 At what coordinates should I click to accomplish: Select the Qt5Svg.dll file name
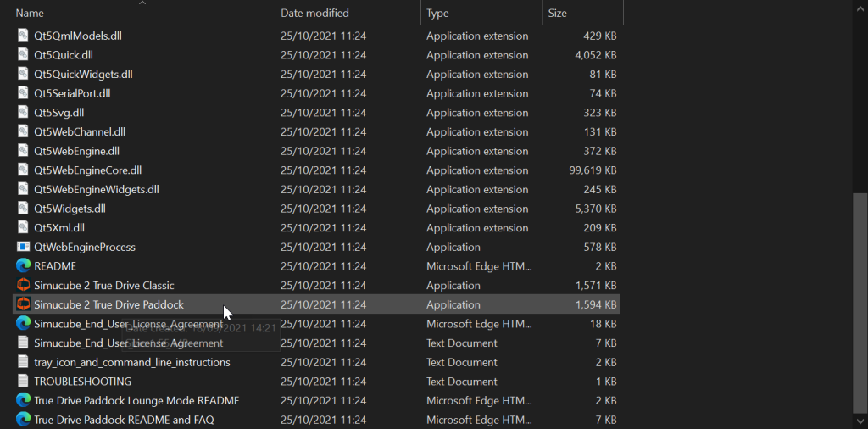pyautogui.click(x=58, y=113)
